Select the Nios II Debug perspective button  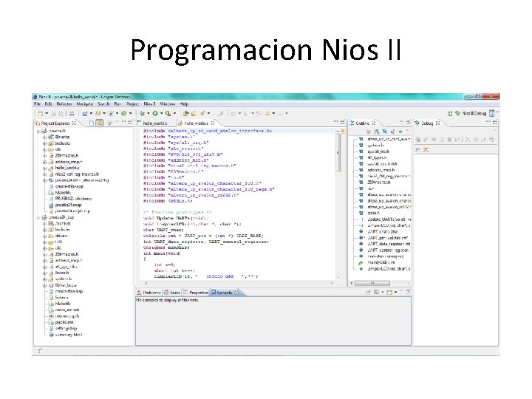pyautogui.click(x=471, y=113)
